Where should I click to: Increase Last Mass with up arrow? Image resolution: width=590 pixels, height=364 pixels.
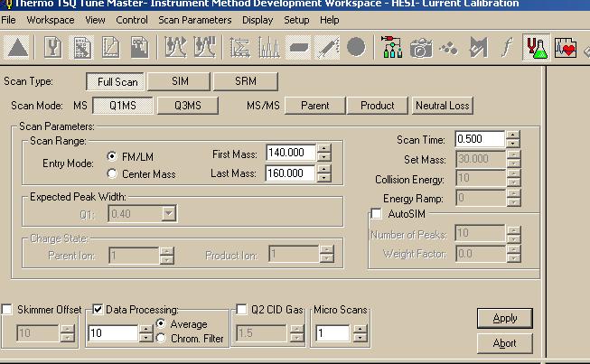[x=324, y=169]
